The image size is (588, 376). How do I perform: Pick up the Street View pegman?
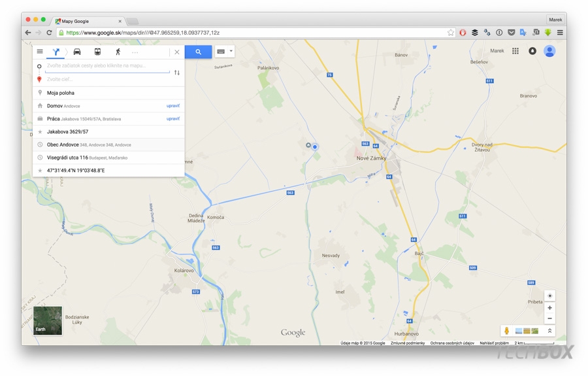pos(506,331)
